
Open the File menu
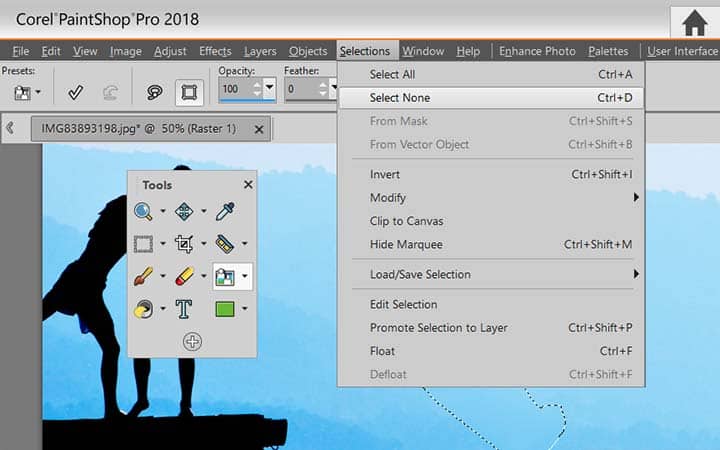click(21, 51)
